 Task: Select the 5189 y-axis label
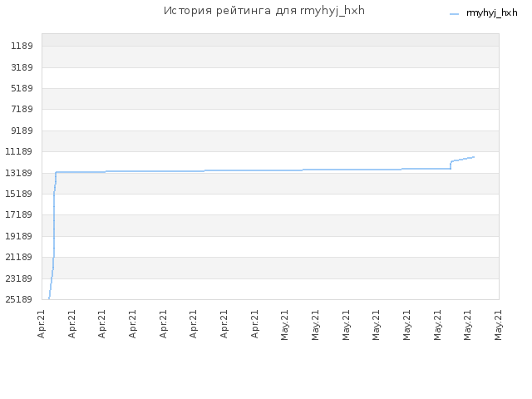pyautogui.click(x=22, y=88)
